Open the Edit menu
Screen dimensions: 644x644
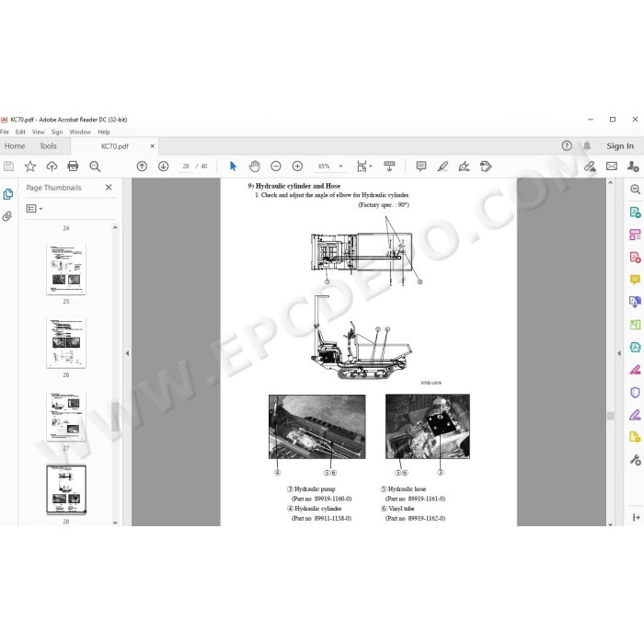pyautogui.click(x=20, y=132)
